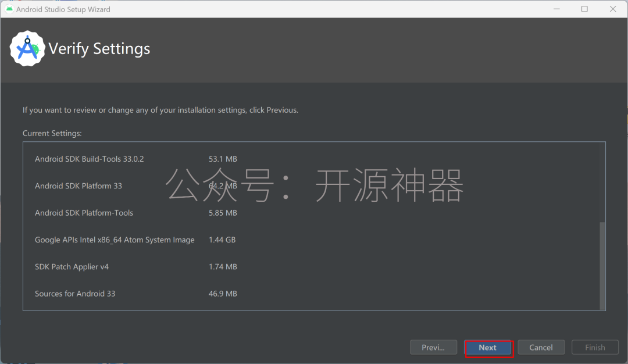Screen dimensions: 628x364
Task: Close the Android Studio Setup Wizard
Action: tap(613, 9)
